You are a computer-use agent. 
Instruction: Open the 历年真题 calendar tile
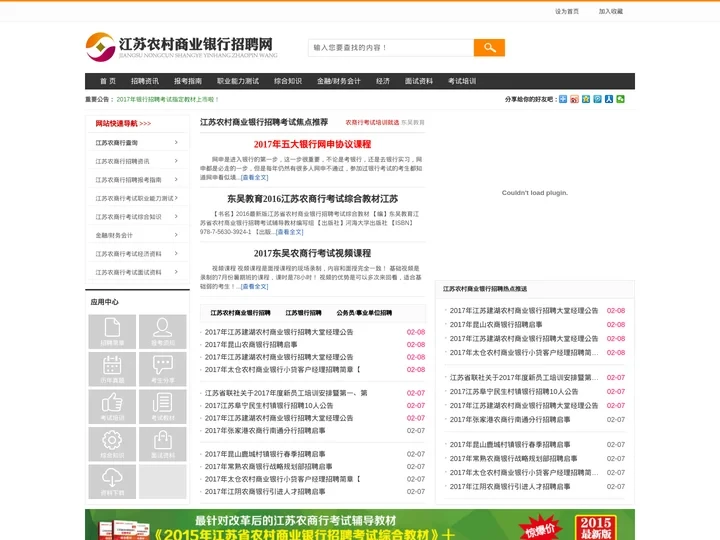[112, 369]
